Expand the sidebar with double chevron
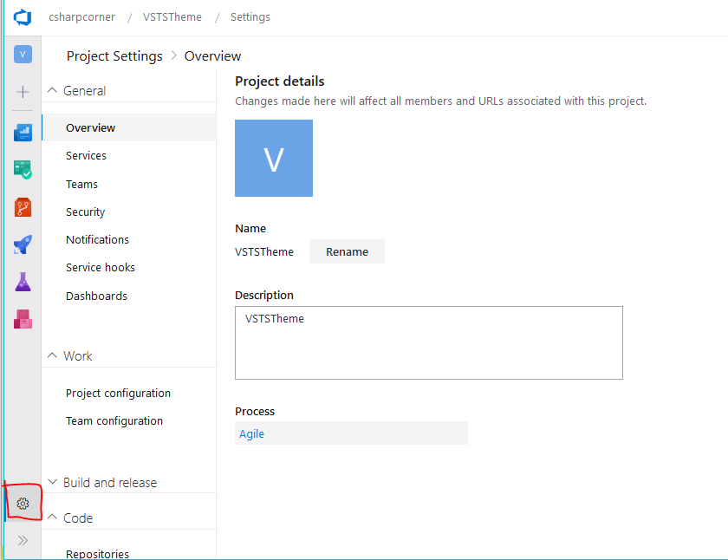Screen dimensions: 728x560 pyautogui.click(x=23, y=541)
